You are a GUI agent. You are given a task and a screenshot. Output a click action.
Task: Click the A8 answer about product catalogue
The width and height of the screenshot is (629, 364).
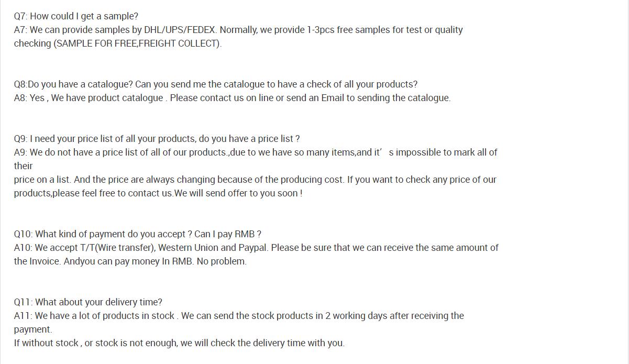pos(231,98)
